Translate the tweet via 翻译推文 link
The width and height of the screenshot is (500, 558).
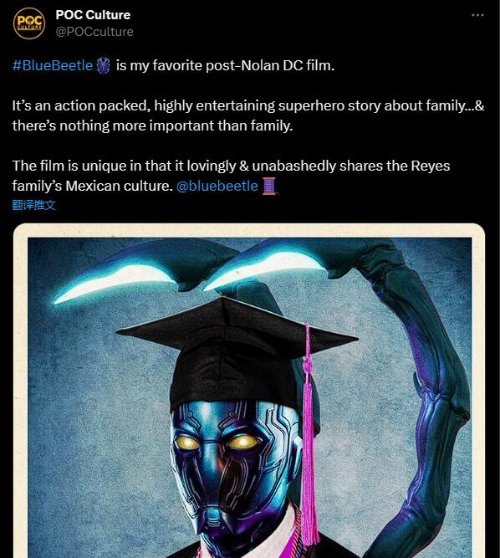(x=34, y=205)
